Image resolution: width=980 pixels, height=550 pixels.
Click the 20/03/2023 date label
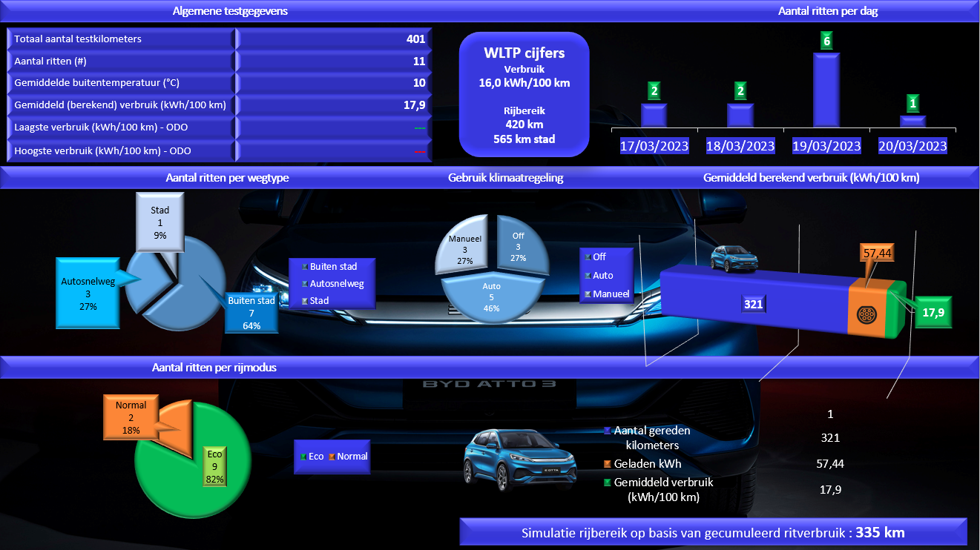point(912,145)
